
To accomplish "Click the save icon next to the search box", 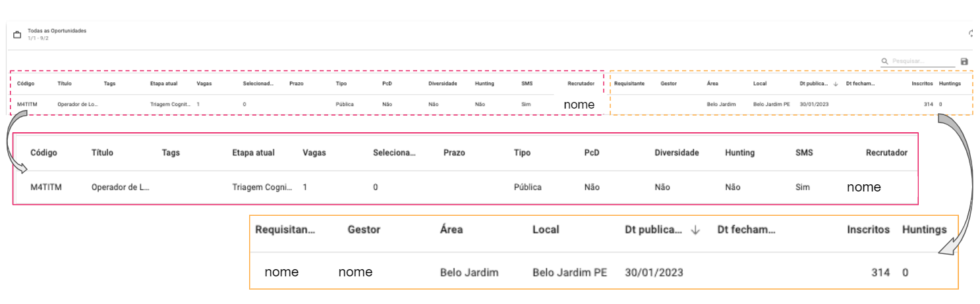I will click(965, 62).
